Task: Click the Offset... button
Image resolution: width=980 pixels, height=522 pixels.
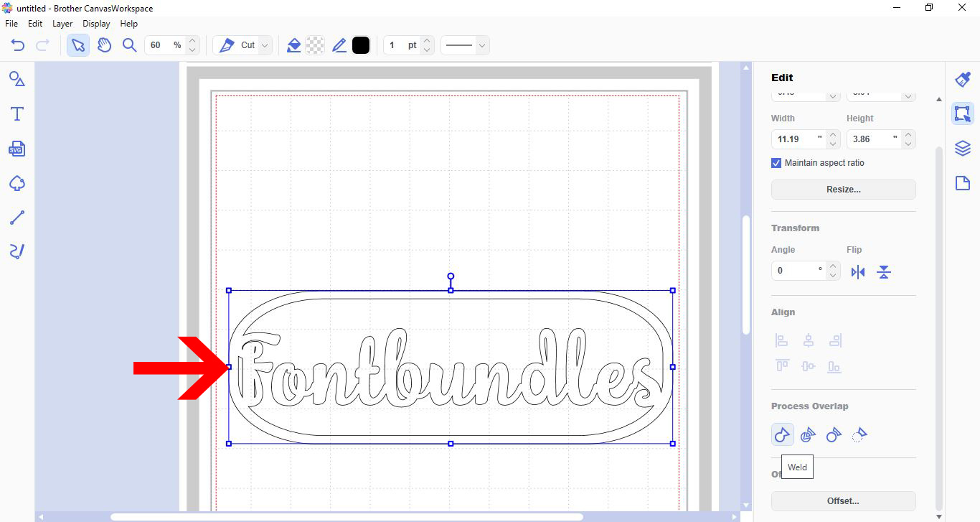Action: [x=844, y=501]
